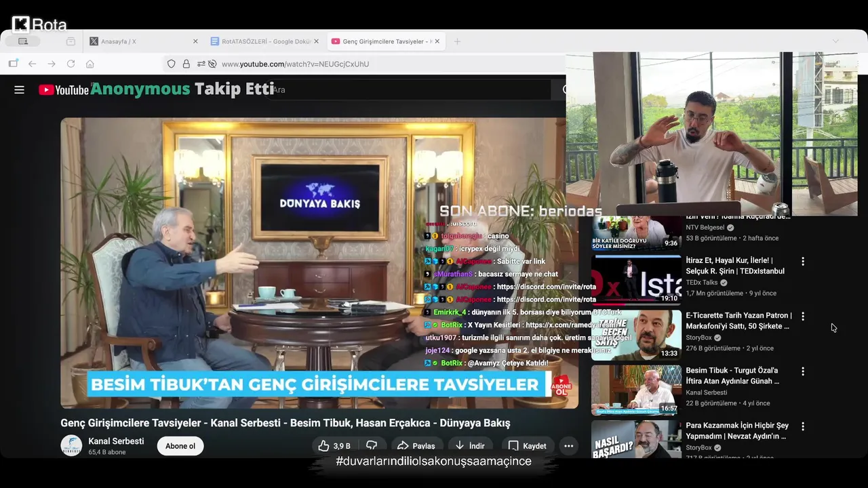Viewport: 868px width, 488px height.
Task: Click the video title below the player
Action: [x=285, y=423]
